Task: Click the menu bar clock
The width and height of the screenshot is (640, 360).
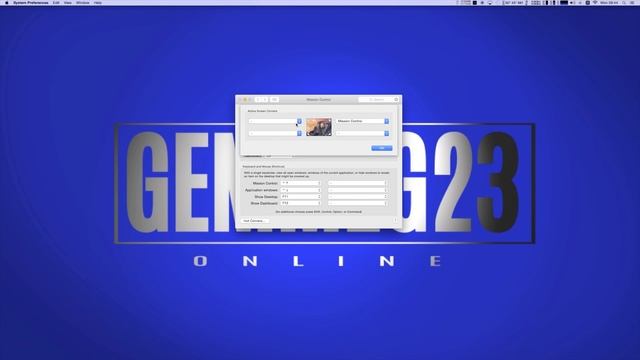Action: 609,2
